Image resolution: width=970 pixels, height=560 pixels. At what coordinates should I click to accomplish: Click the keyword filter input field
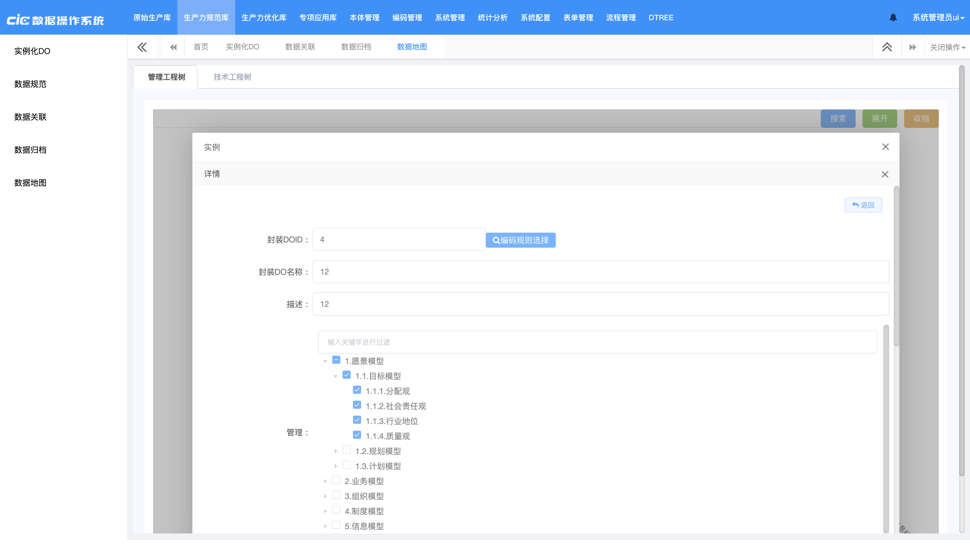597,342
